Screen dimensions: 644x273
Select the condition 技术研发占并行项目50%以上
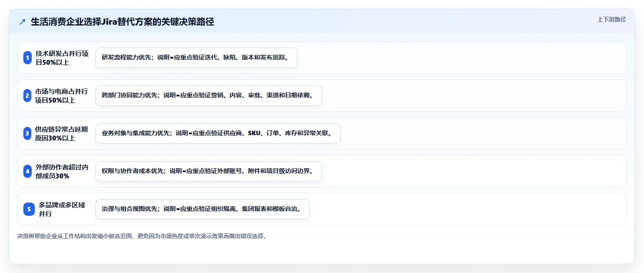click(x=62, y=58)
